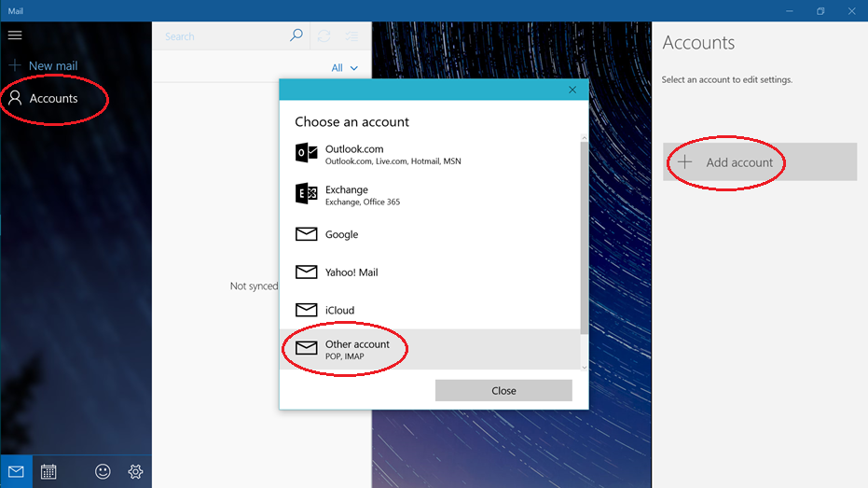Click the New mail plus icon
This screenshot has width=868, height=488.
pos(15,65)
